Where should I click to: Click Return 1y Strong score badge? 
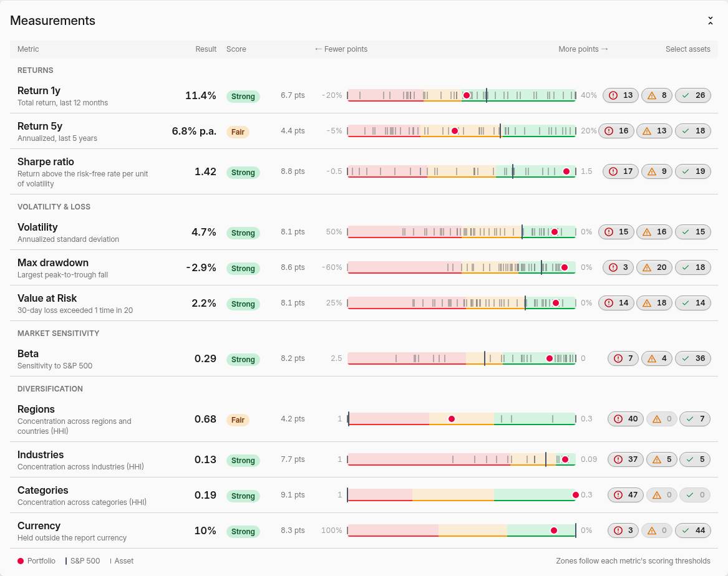(243, 96)
